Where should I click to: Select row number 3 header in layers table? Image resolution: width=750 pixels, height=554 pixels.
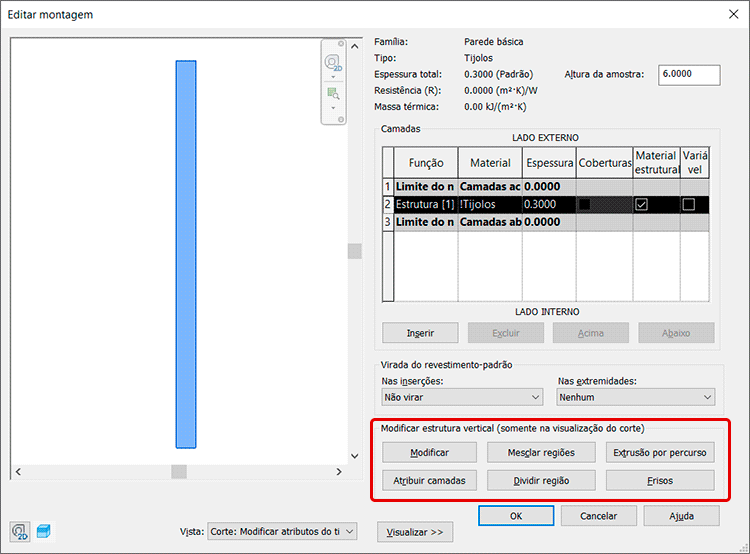coord(388,222)
